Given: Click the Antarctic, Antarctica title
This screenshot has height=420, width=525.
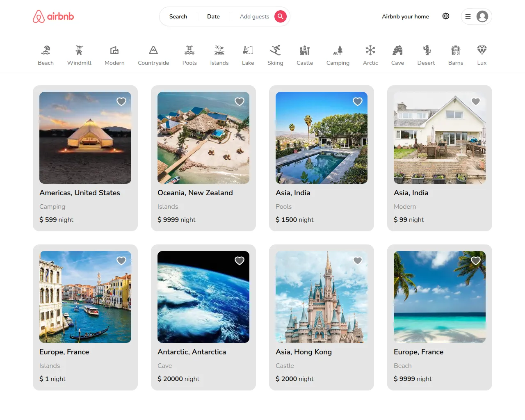Looking at the screenshot, I should 192,352.
